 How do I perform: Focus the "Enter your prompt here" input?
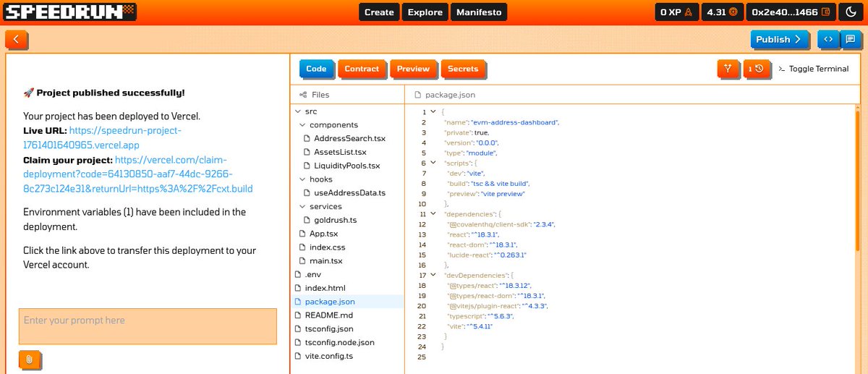click(148, 326)
